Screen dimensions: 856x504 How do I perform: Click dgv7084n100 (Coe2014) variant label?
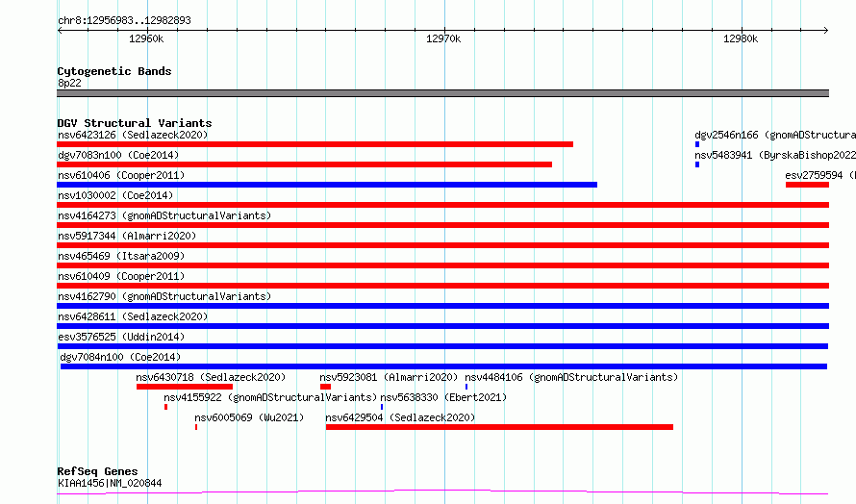point(120,357)
